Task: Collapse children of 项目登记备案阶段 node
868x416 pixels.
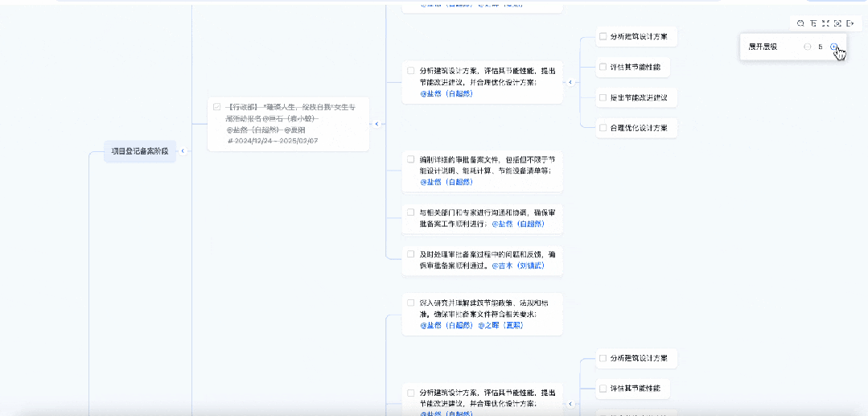Action: (183, 151)
